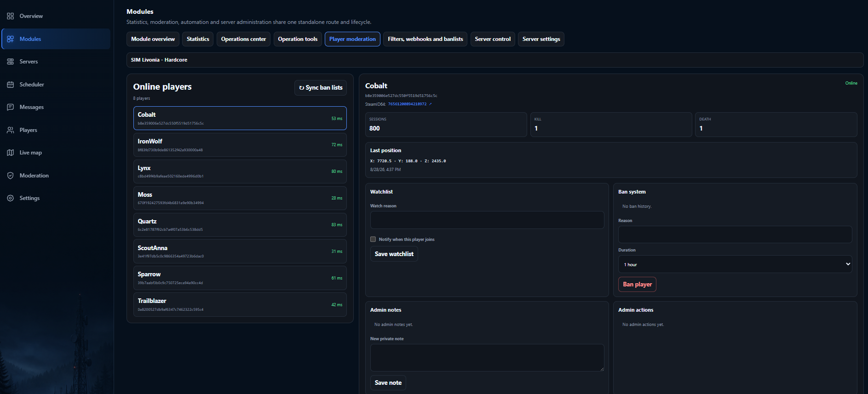868x394 pixels.
Task: Select player Trailblazer in online list
Action: 240,304
